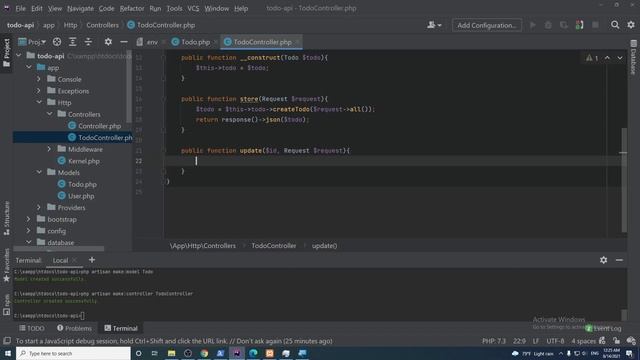Toggle the Favorites tool window side tab

[x=6, y=265]
